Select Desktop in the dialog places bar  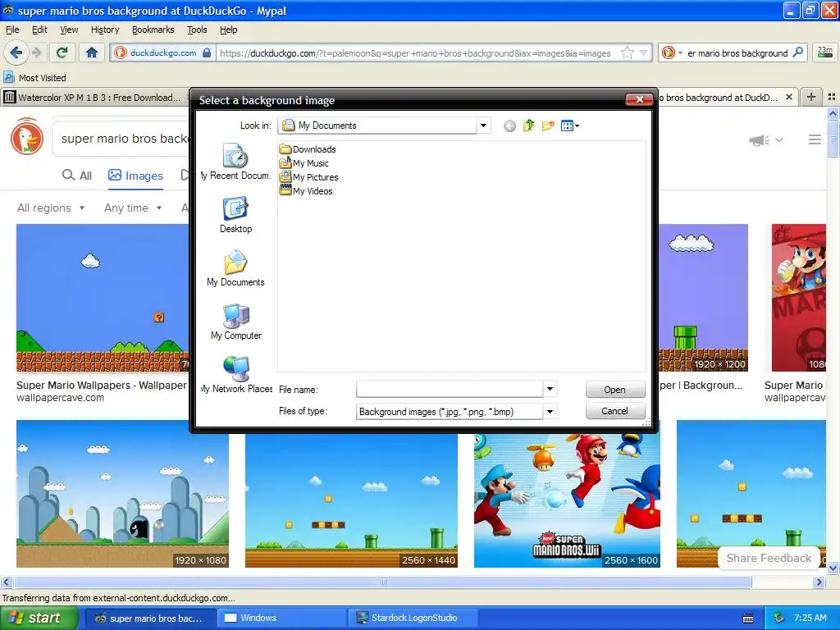pyautogui.click(x=235, y=215)
